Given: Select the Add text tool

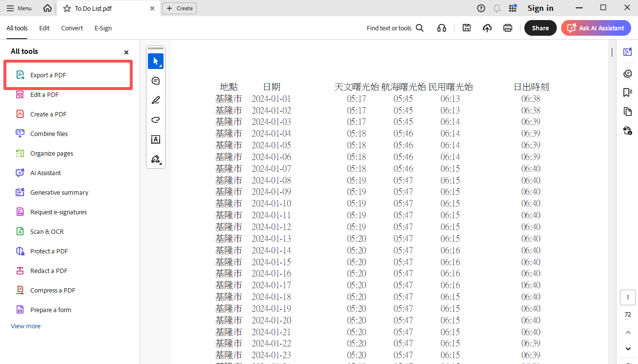Looking at the screenshot, I should click(x=156, y=139).
